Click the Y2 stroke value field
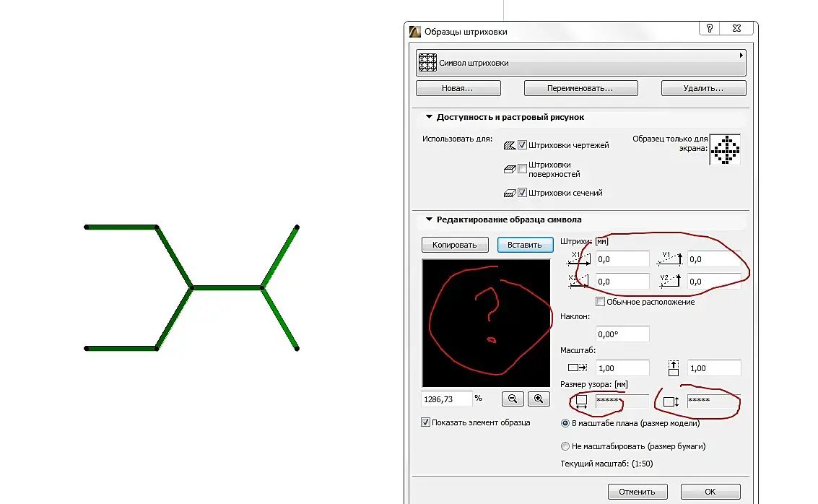The width and height of the screenshot is (818, 504). [x=713, y=281]
